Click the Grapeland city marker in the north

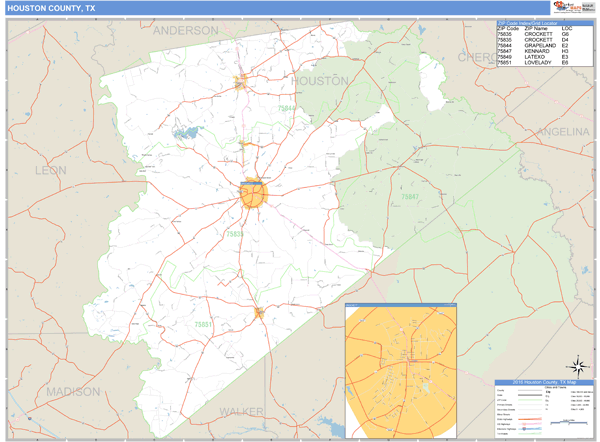(x=240, y=82)
